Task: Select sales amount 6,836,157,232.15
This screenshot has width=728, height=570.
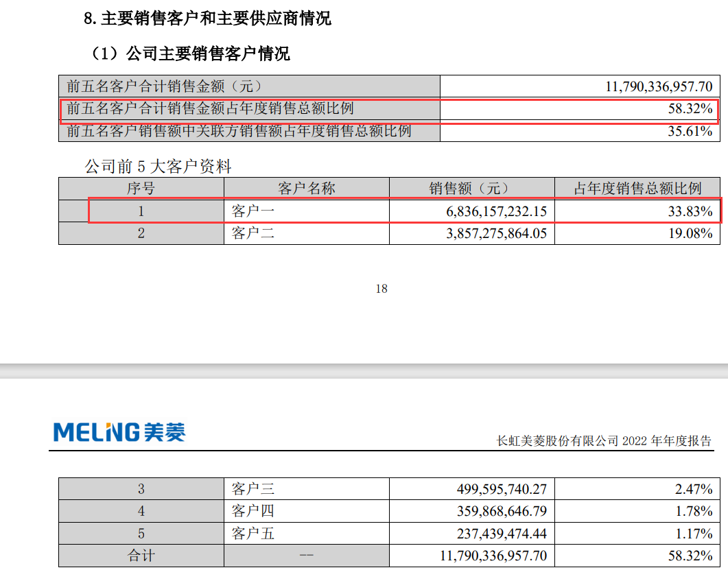Action: click(497, 211)
